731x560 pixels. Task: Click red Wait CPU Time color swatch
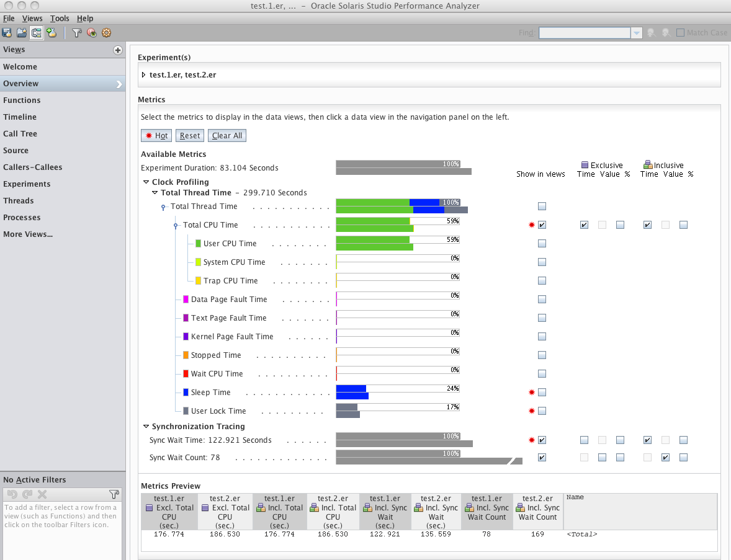tap(186, 374)
